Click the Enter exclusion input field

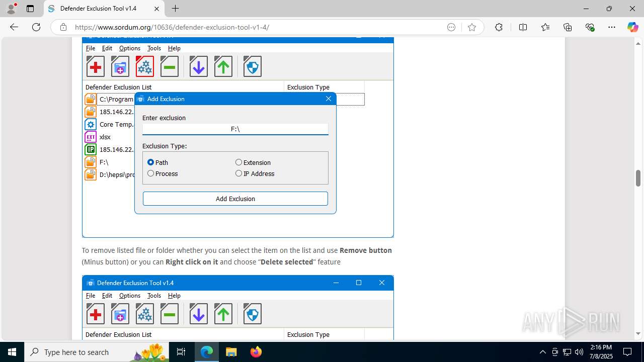click(x=235, y=129)
